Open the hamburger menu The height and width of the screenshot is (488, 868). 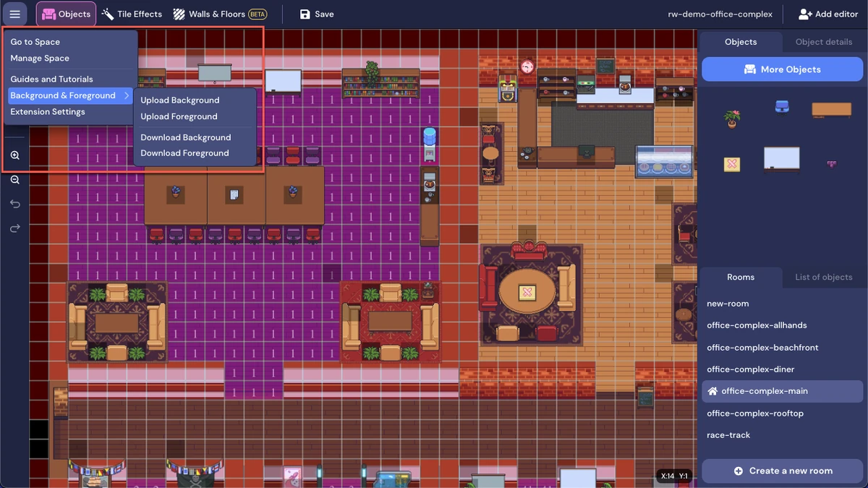14,13
